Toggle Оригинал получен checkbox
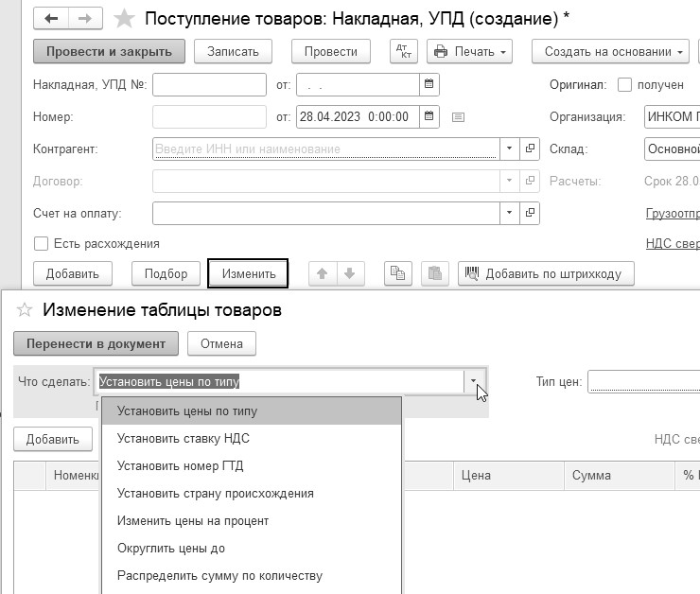 pyautogui.click(x=624, y=85)
